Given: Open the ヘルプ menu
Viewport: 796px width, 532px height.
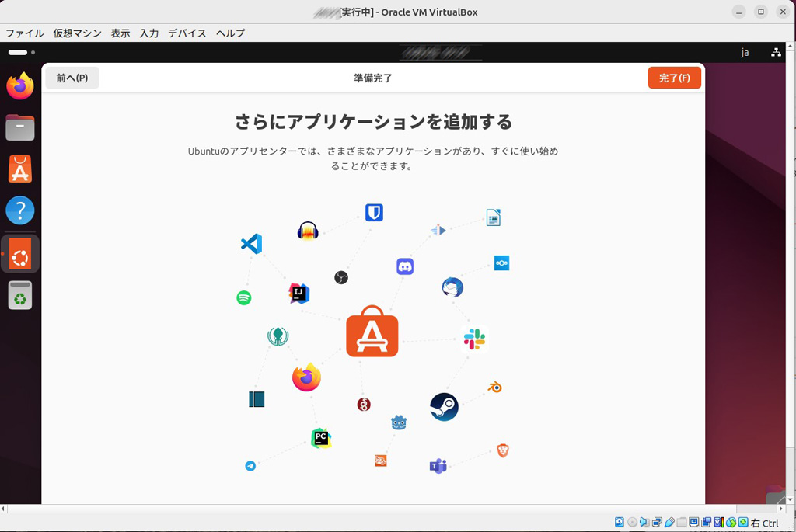Looking at the screenshot, I should coord(230,33).
